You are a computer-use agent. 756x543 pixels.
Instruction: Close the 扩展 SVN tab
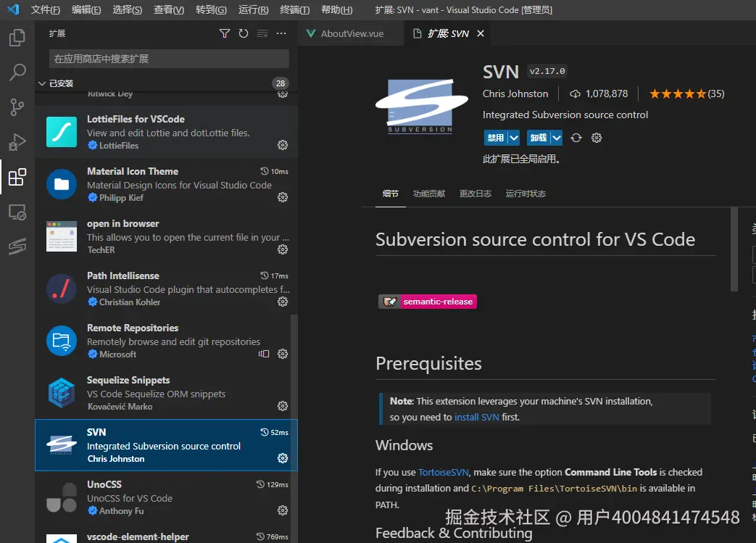pyautogui.click(x=481, y=33)
